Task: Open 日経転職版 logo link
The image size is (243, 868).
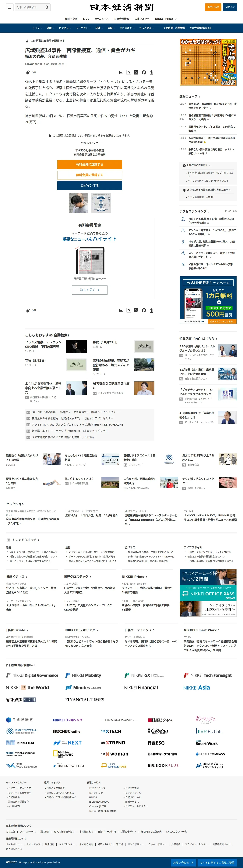Action: 19,720
